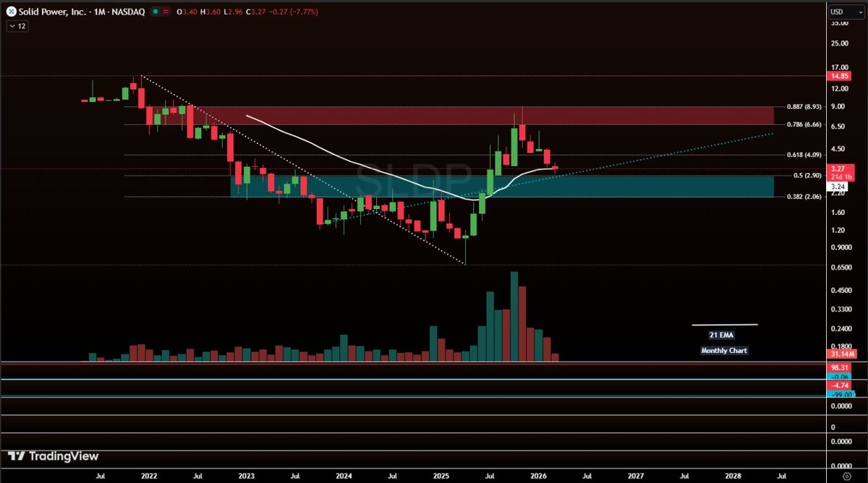The height and width of the screenshot is (483, 868).
Task: Click the 2026 label on time axis
Action: [538, 477]
